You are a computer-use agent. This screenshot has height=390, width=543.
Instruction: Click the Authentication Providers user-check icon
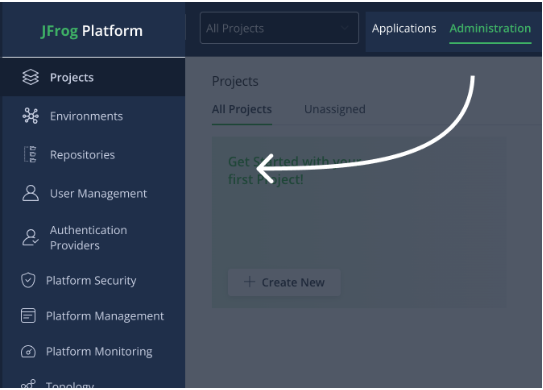[x=30, y=238]
